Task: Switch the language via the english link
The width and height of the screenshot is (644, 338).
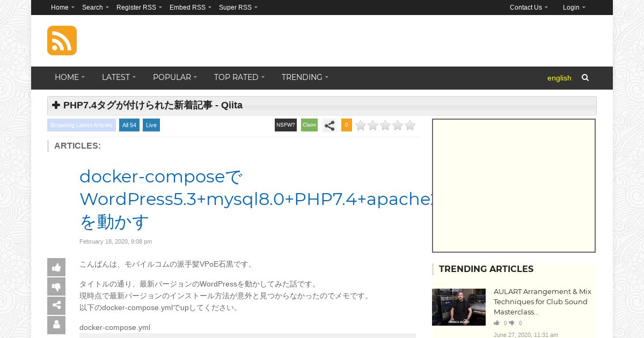Action: pos(559,78)
